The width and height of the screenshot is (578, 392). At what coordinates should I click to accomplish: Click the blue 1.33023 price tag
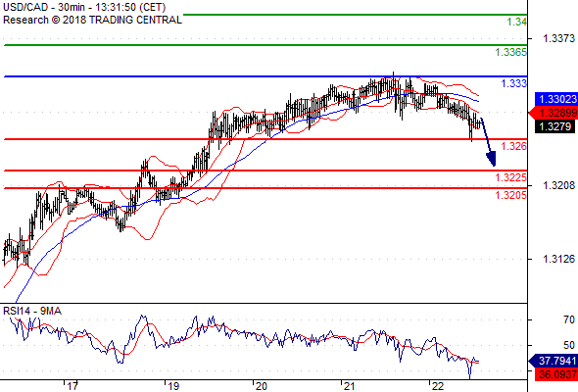click(555, 99)
